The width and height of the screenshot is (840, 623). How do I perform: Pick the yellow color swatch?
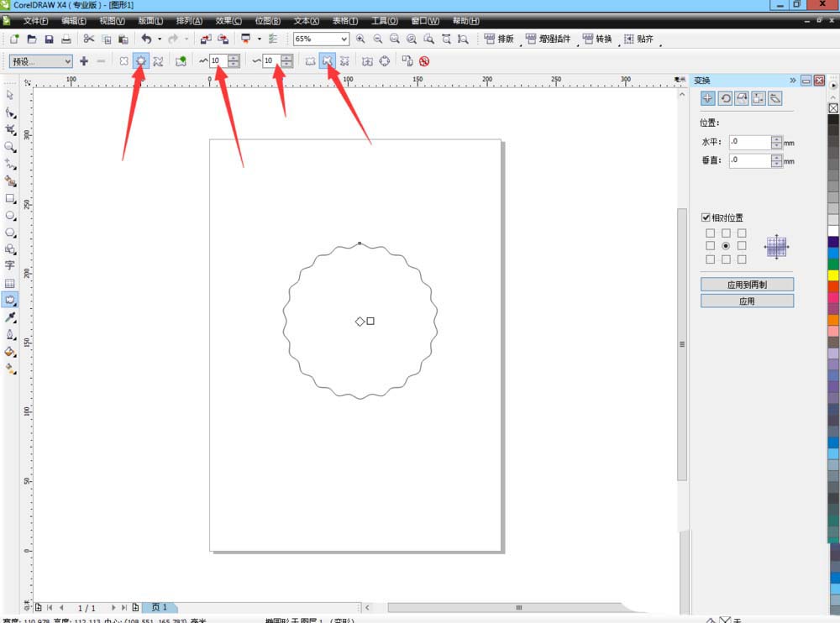(833, 275)
